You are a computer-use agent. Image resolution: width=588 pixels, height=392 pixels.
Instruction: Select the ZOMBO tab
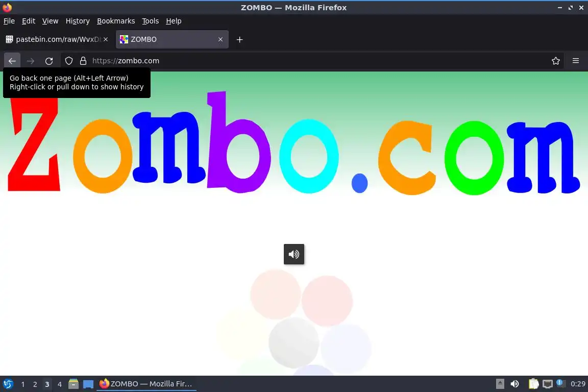point(172,39)
